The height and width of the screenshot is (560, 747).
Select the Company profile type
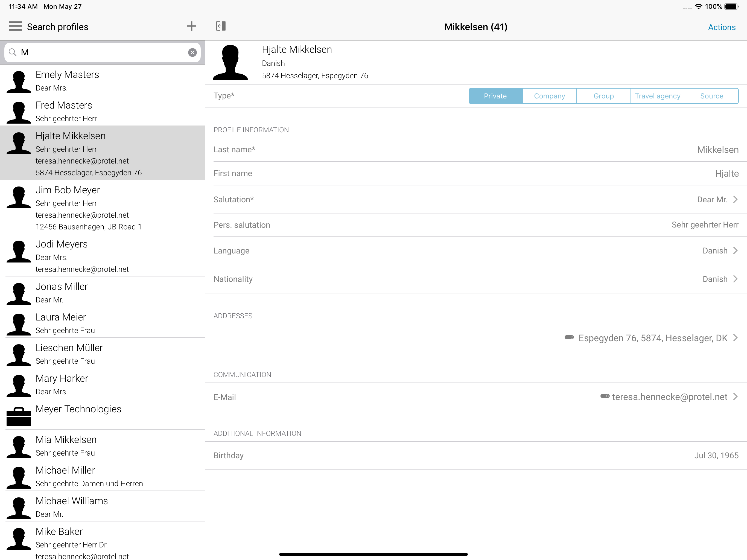point(549,96)
